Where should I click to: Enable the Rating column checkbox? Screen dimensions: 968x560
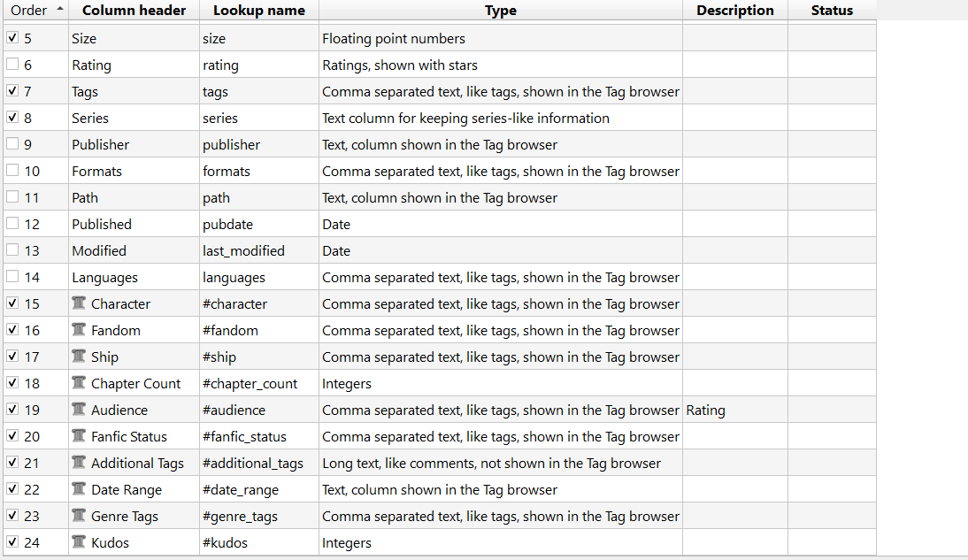[12, 65]
